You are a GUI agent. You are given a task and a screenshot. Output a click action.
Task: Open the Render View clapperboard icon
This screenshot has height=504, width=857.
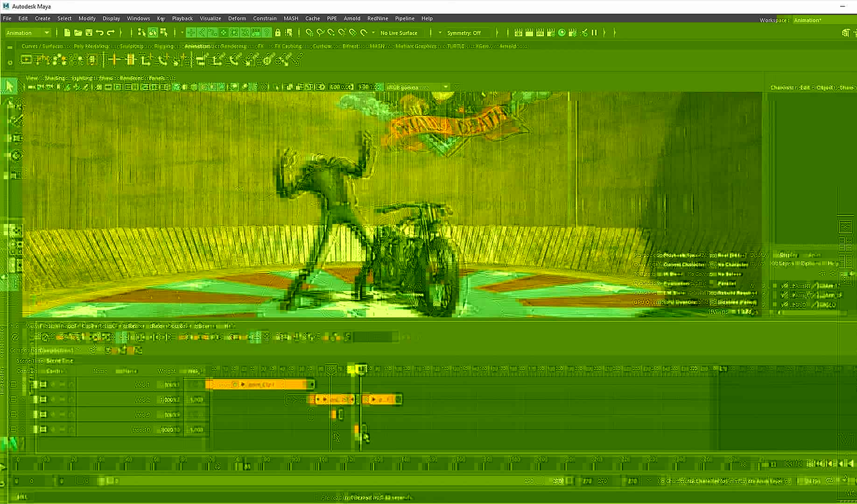[x=518, y=33]
